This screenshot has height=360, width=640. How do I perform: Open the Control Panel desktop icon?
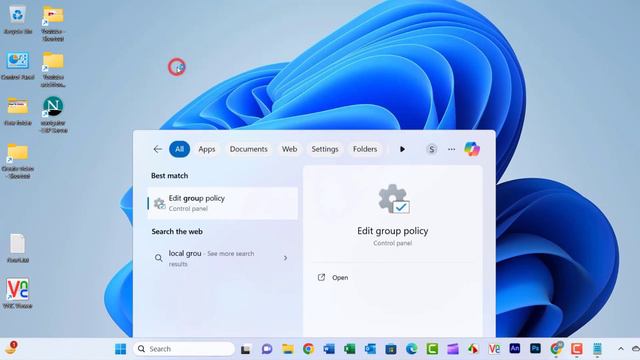[18, 65]
